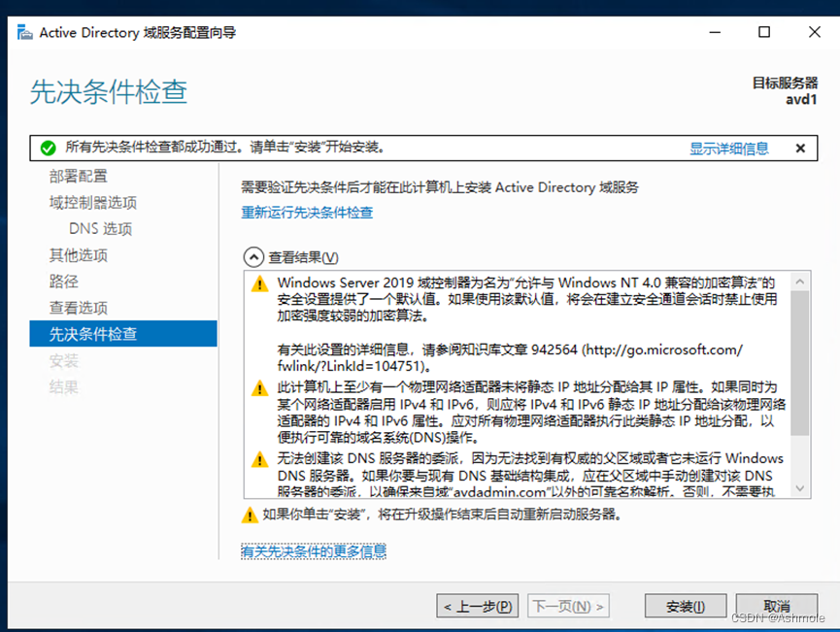Click the knowledge base 942564 reference text

(509, 358)
